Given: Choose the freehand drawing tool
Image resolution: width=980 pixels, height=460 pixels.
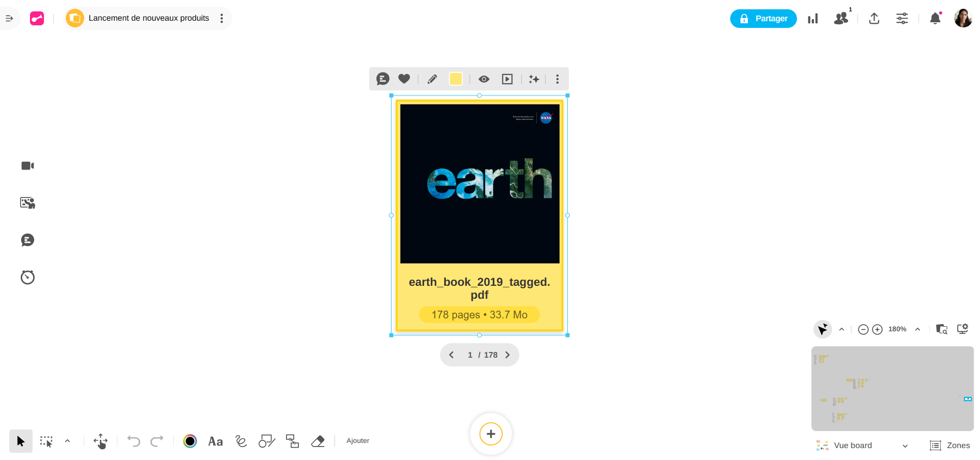Looking at the screenshot, I should [241, 441].
